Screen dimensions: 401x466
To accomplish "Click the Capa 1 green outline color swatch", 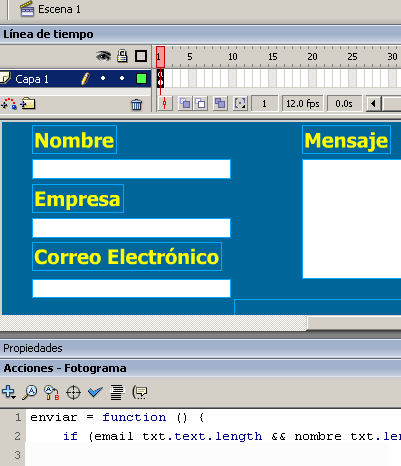I will [141, 79].
